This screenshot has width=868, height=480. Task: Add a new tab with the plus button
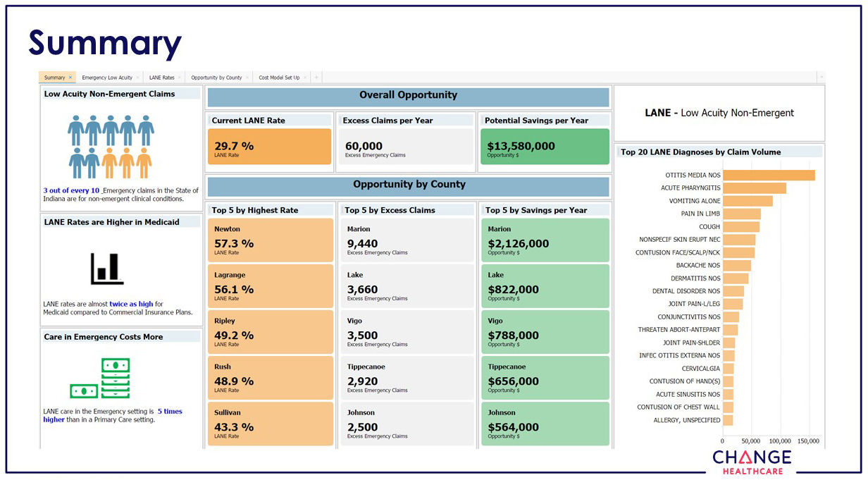pyautogui.click(x=316, y=78)
